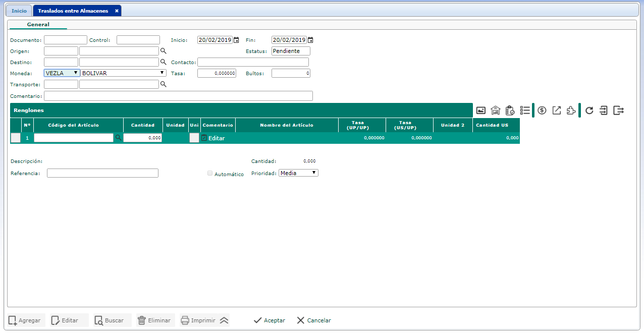This screenshot has height=333, width=644.
Task: Open the VEZLA currency code dropdown
Action: [x=62, y=73]
